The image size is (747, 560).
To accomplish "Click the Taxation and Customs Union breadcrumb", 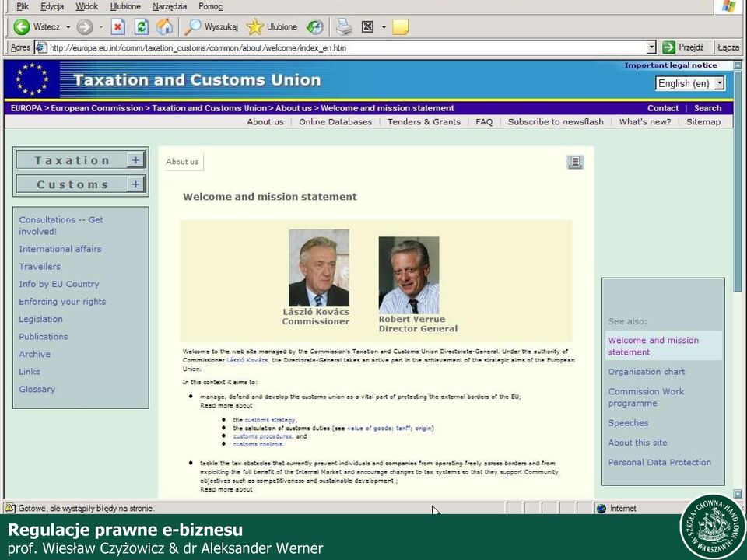I will pos(209,108).
